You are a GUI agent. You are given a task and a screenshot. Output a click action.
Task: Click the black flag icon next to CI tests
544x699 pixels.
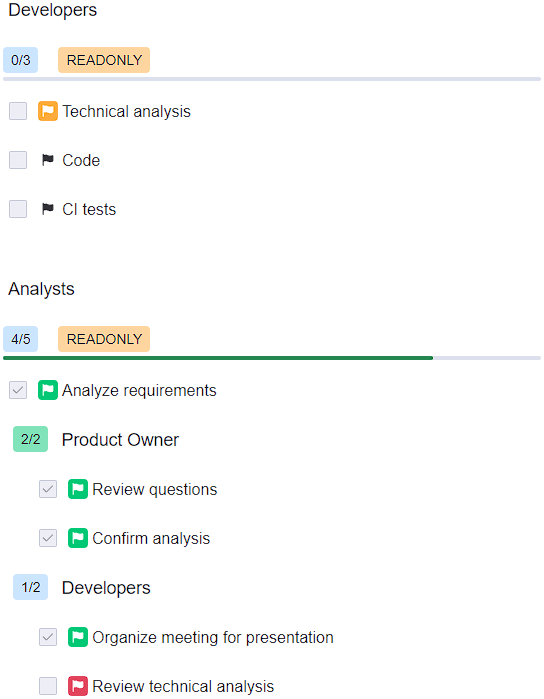[48, 209]
